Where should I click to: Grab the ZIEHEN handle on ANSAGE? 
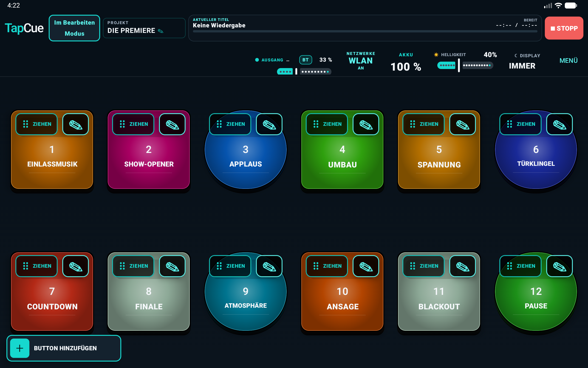(x=327, y=266)
